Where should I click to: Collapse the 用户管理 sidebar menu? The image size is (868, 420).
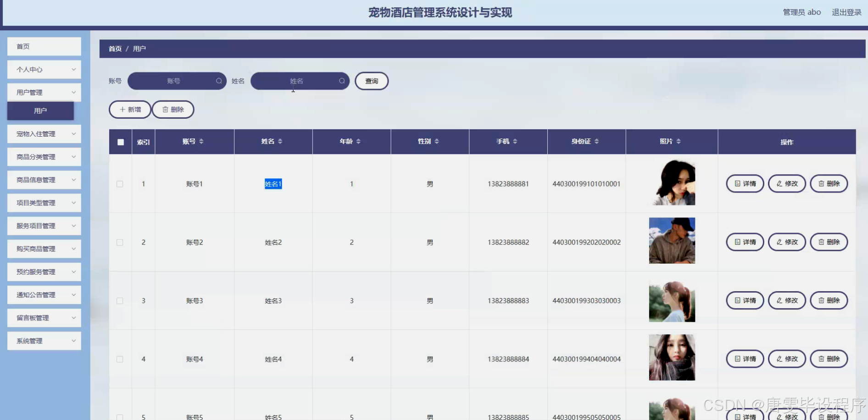[x=44, y=93]
